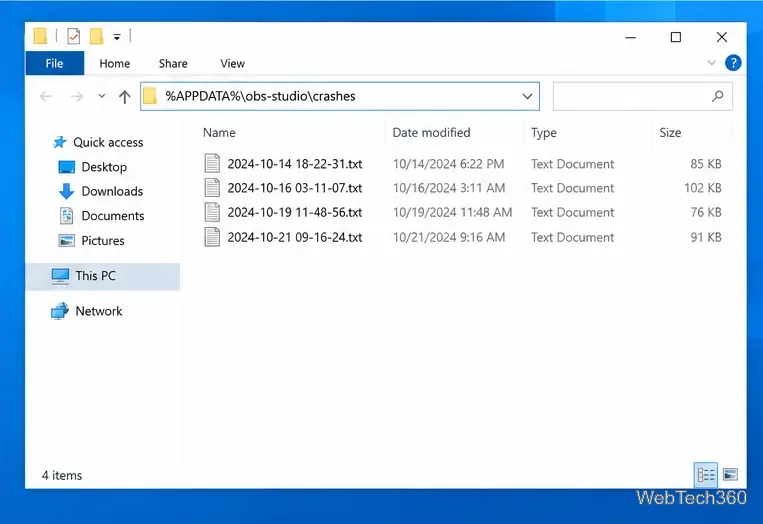Open Downloads in navigation pane
The image size is (763, 524).
click(x=112, y=191)
